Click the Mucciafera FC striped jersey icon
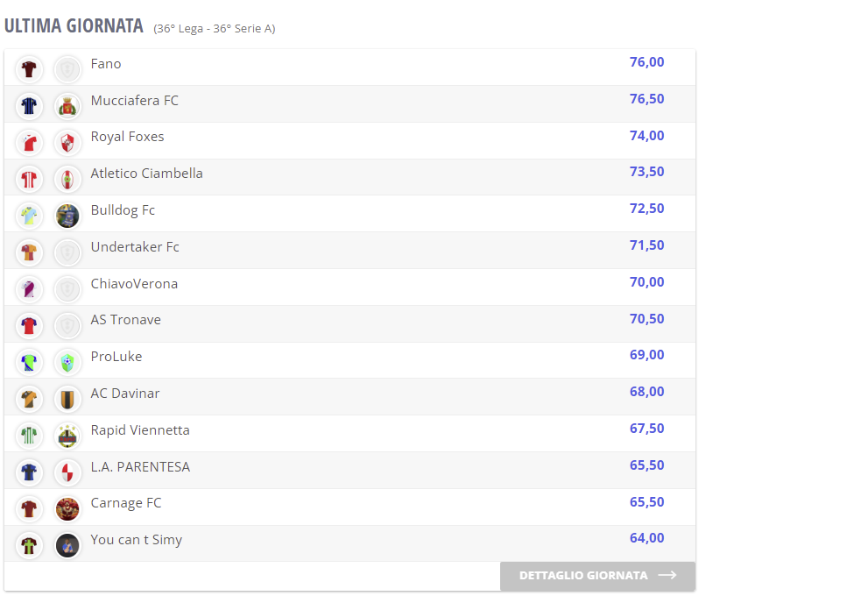Image resolution: width=868 pixels, height=603 pixels. click(29, 106)
